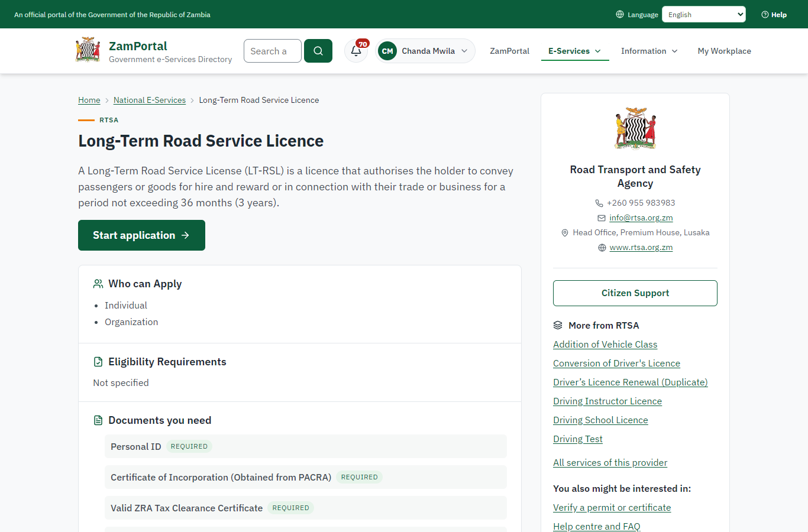Viewport: 808px width, 532px height.
Task: Open the ZamPortal nav item
Action: tap(510, 51)
